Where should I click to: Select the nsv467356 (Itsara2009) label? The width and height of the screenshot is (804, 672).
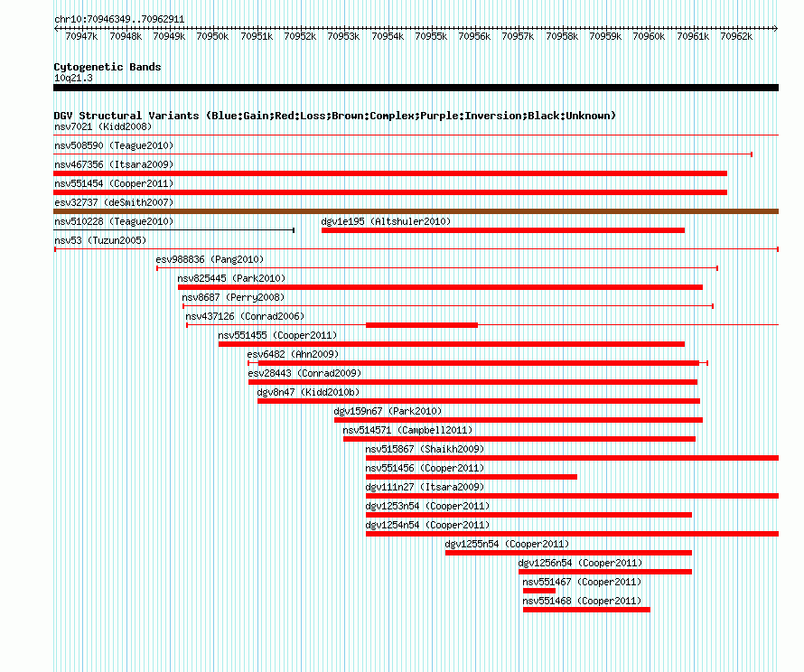(x=114, y=164)
